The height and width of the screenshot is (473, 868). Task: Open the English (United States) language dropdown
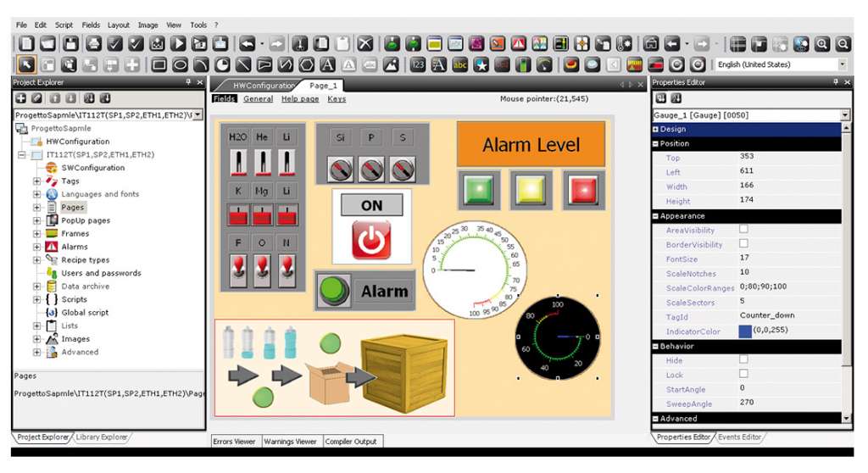[x=842, y=64]
